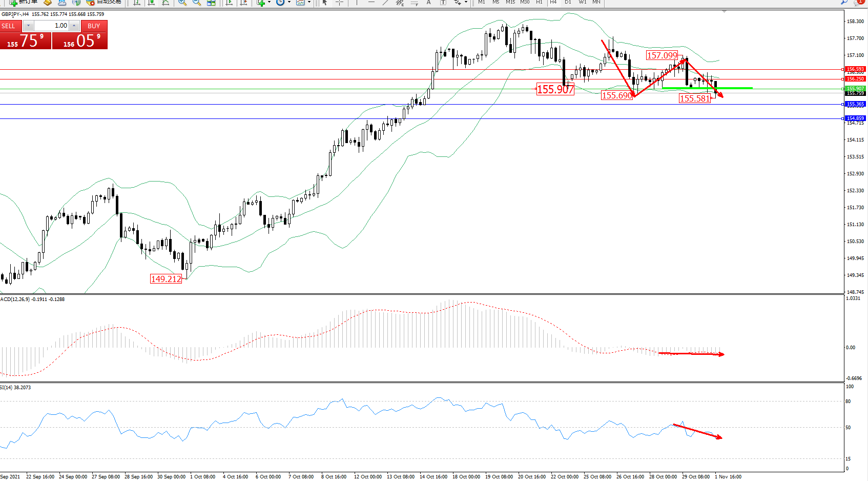Viewport: 868px width, 481px height.
Task: Increase lot volume with up arrow
Action: 74,26
